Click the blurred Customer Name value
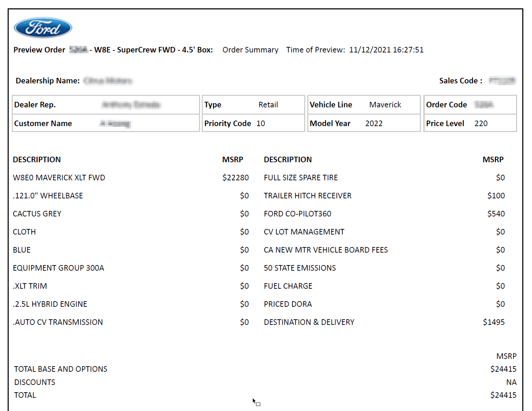Viewport: 532px width, 411px height. (x=115, y=124)
